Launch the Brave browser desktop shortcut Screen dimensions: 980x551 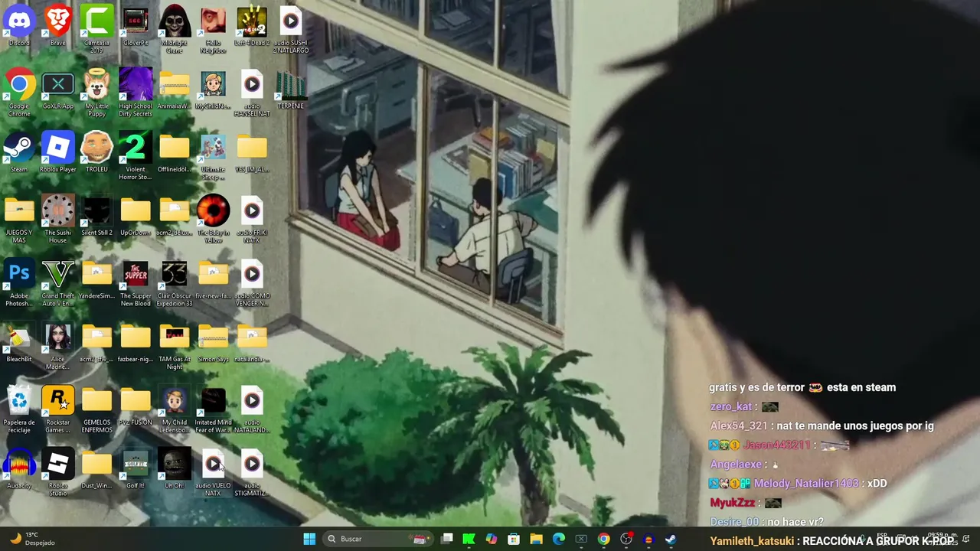pyautogui.click(x=58, y=27)
